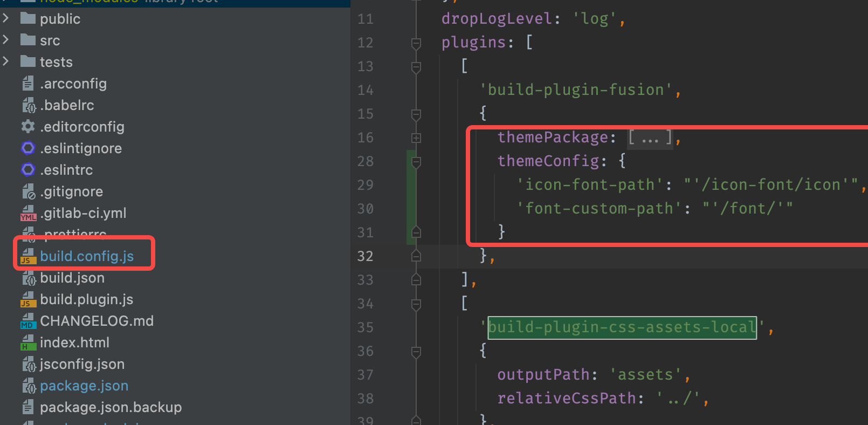Open the .eslintrc file
Image resolution: width=868 pixels, height=425 pixels.
point(66,170)
